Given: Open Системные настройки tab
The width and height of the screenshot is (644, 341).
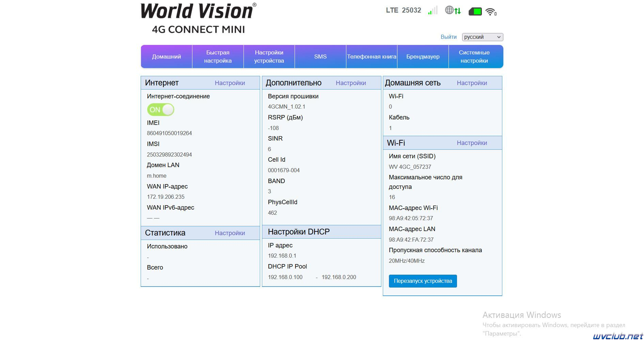Looking at the screenshot, I should [474, 56].
